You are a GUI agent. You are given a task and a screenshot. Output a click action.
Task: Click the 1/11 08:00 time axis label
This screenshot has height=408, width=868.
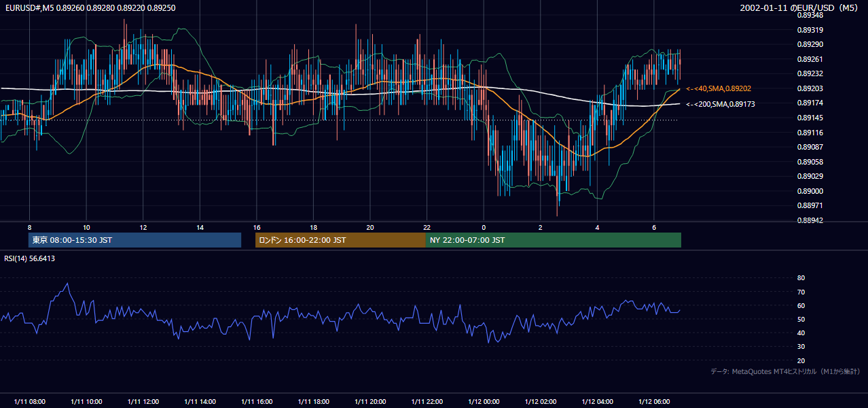[x=29, y=402]
